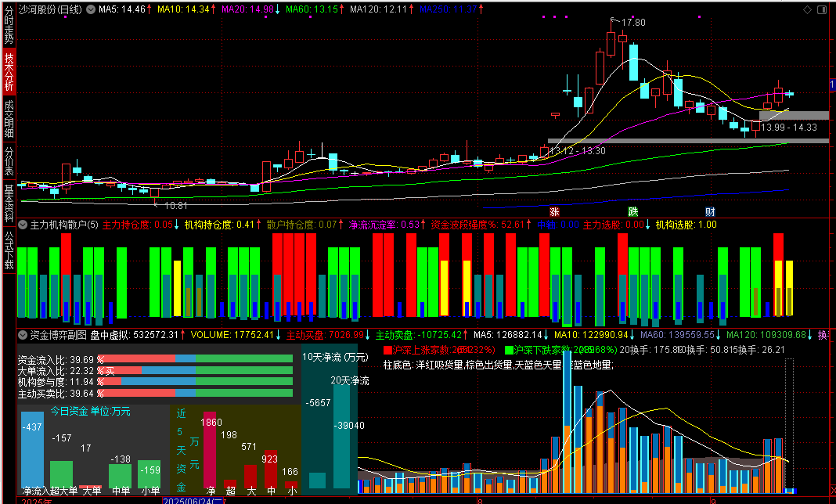Click the 超大单 bar showing -157
Viewport: 836px width, 504px height.
61,474
